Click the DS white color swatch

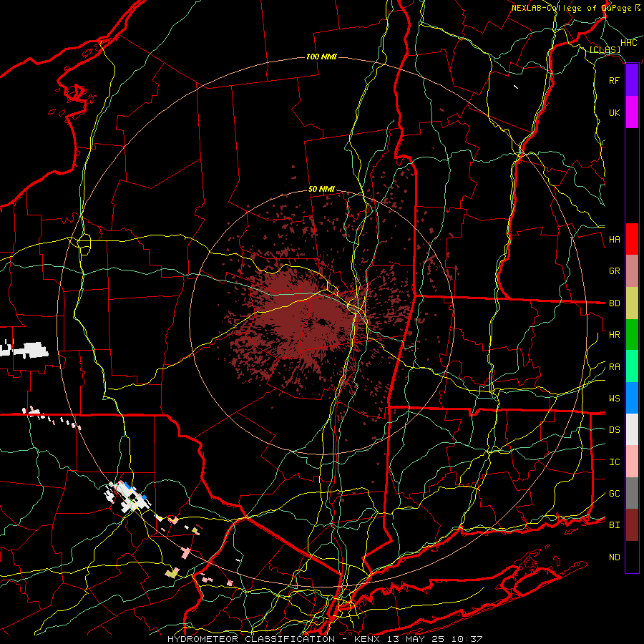[632, 429]
